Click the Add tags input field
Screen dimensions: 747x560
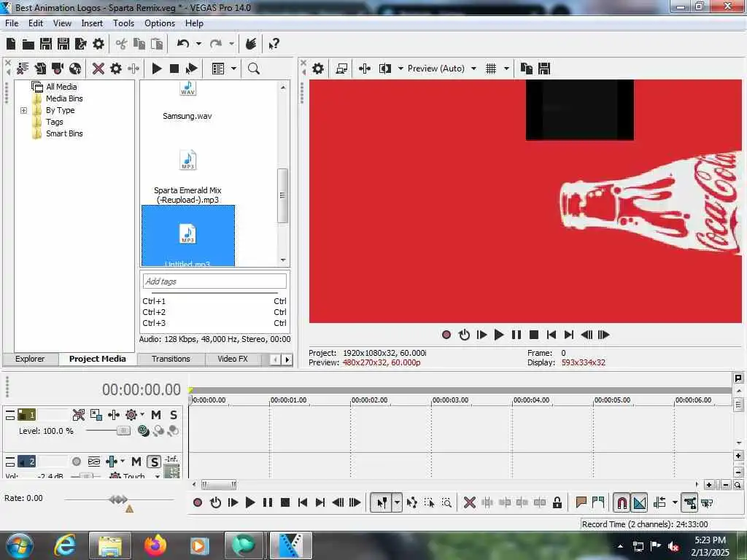click(214, 281)
